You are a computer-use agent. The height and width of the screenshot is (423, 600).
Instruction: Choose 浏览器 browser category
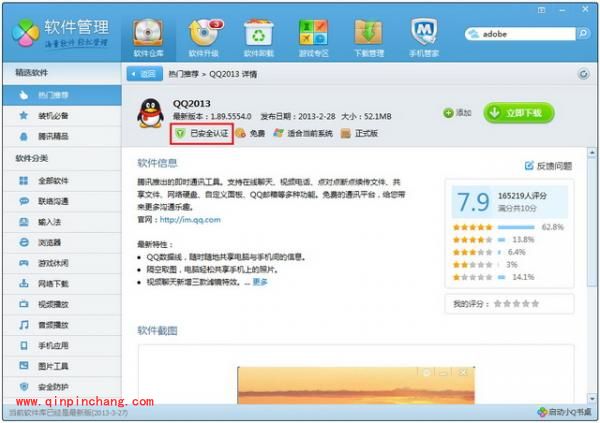click(x=50, y=242)
